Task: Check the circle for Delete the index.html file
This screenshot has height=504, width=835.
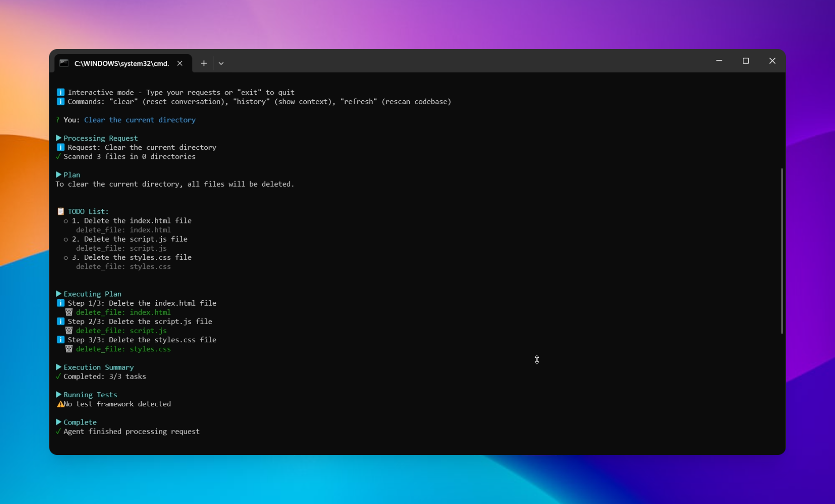Action: (x=66, y=221)
